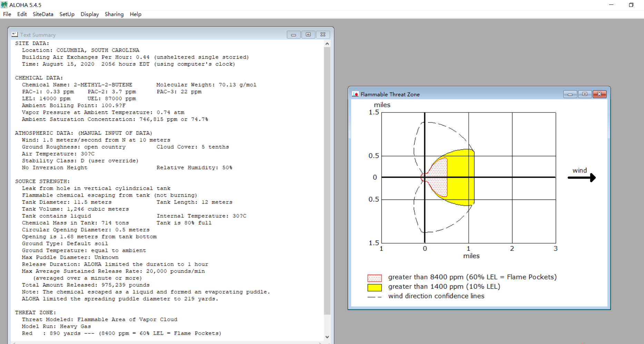Click 'Molecular Weight: 70.13 g/mol' text
The image size is (644, 344).
tap(206, 85)
